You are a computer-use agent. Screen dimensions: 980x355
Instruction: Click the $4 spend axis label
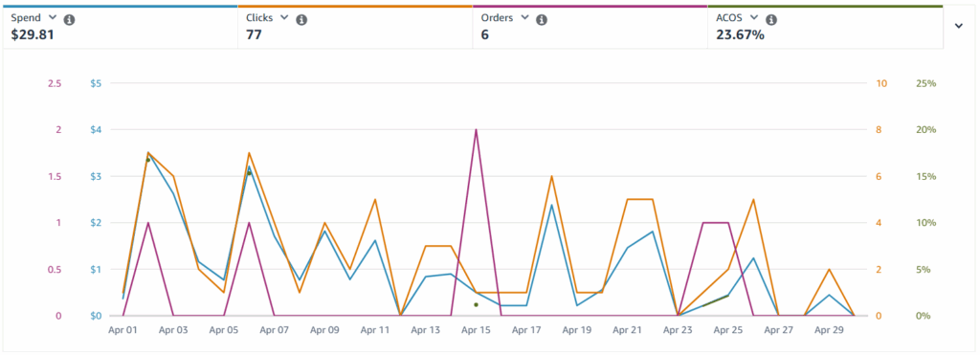(x=97, y=130)
